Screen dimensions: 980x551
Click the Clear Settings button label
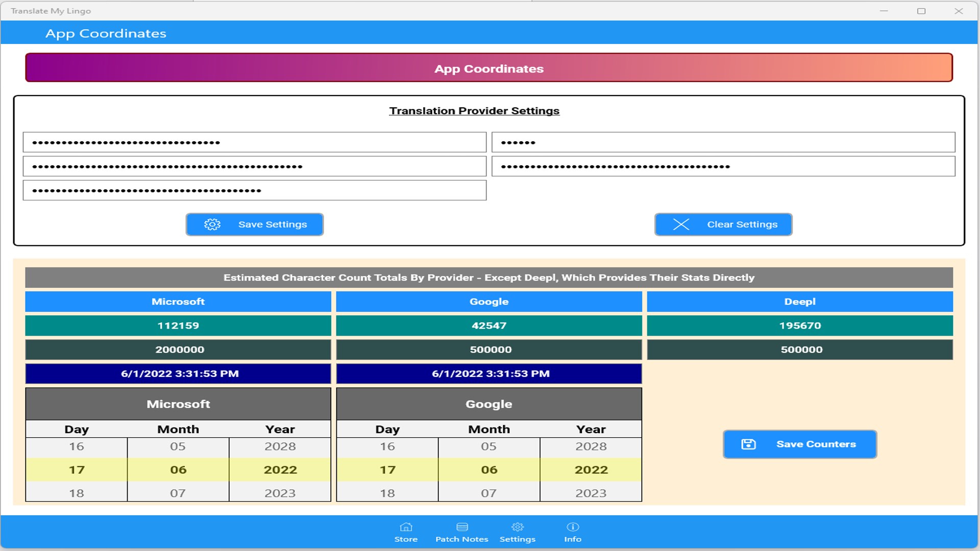pyautogui.click(x=742, y=224)
